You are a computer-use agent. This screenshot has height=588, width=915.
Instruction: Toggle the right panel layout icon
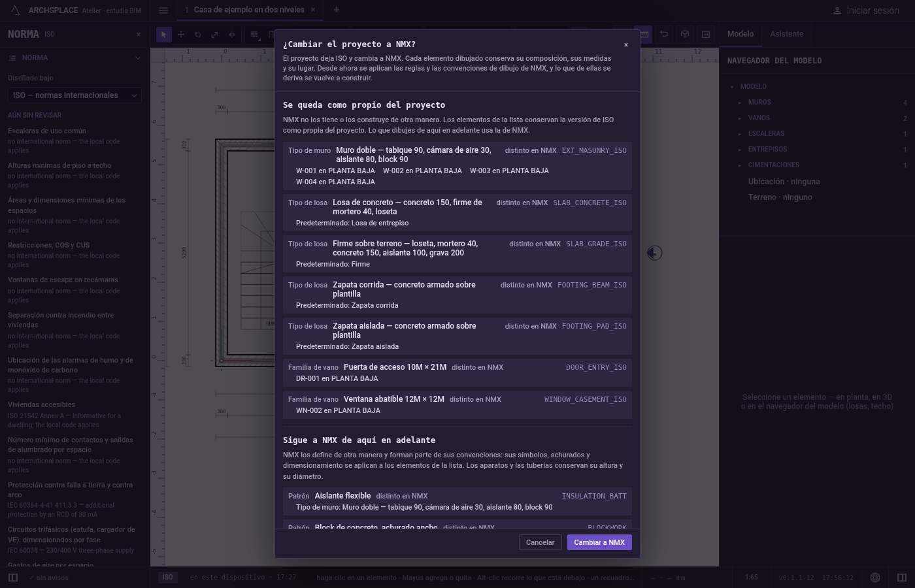click(902, 578)
